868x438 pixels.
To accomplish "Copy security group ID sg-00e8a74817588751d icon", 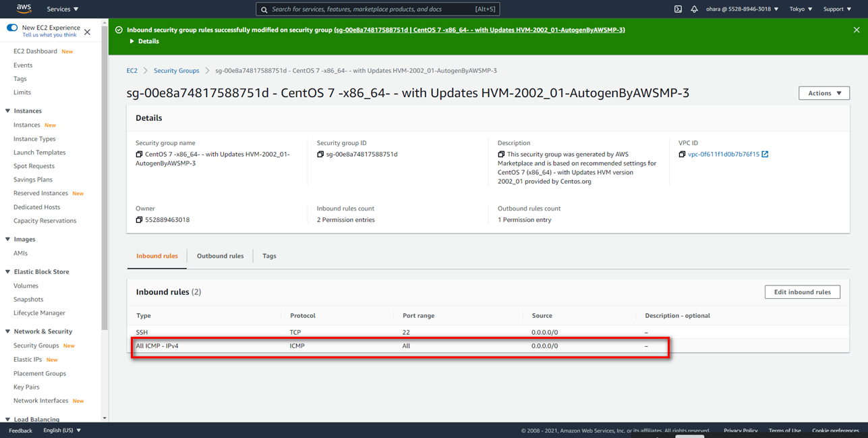I will click(x=320, y=154).
